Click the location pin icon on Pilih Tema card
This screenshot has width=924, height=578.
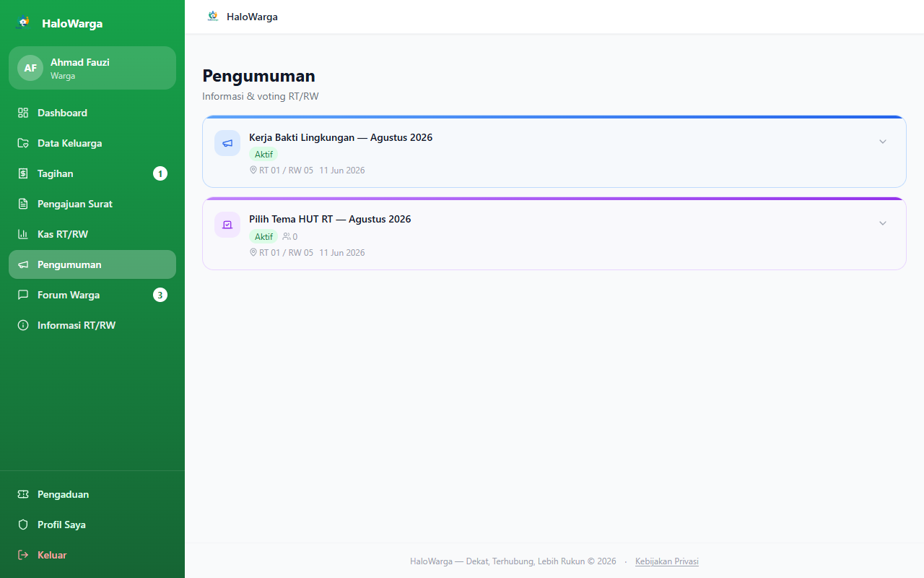tap(253, 252)
